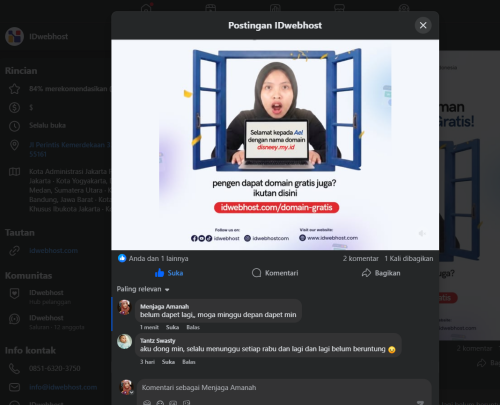The image size is (500, 405).
Task: Open the idwebhost.com link under Tautan
Action: (53, 251)
